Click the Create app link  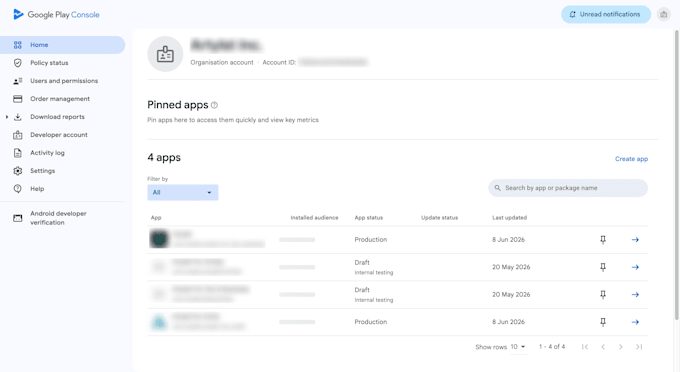631,159
